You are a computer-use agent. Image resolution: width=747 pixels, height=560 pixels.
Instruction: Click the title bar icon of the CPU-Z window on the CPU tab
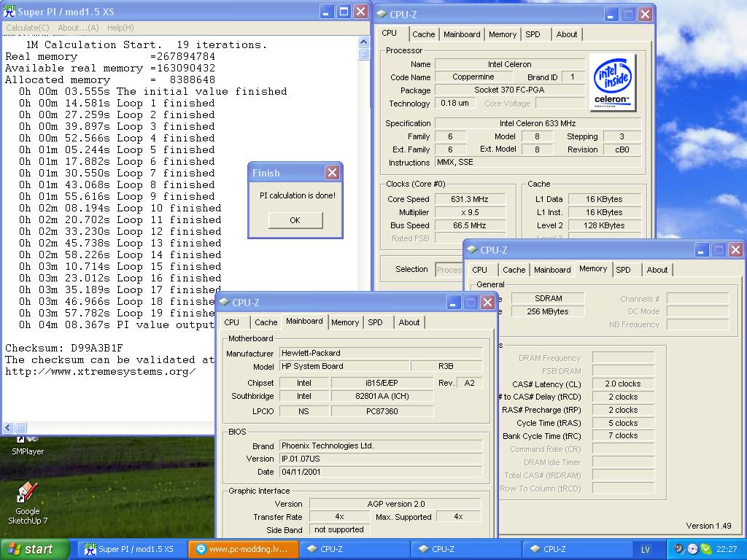click(x=382, y=15)
